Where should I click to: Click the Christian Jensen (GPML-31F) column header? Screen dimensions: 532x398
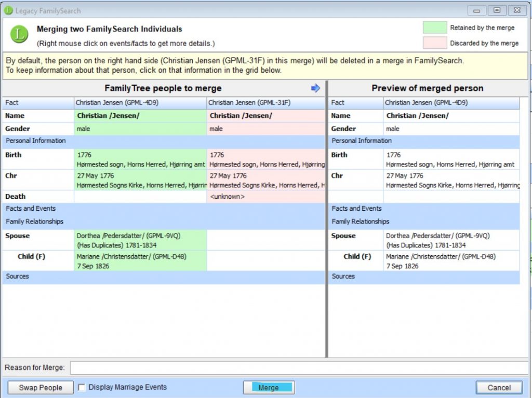pos(265,103)
